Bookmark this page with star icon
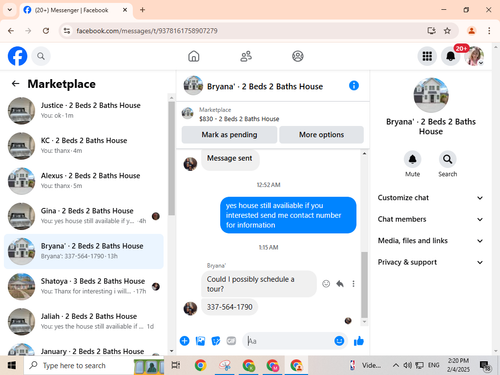This screenshot has height=375, width=500. point(447,31)
